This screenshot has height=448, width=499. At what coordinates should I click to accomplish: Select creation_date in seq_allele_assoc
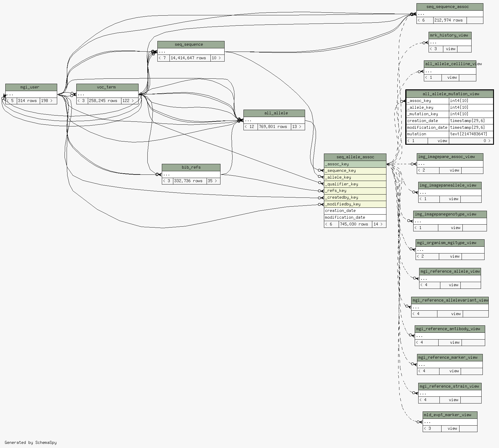pos(355,211)
